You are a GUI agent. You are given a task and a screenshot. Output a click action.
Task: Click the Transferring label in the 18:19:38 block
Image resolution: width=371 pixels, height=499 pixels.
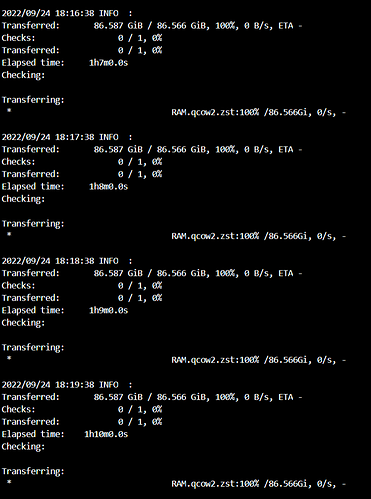click(33, 471)
